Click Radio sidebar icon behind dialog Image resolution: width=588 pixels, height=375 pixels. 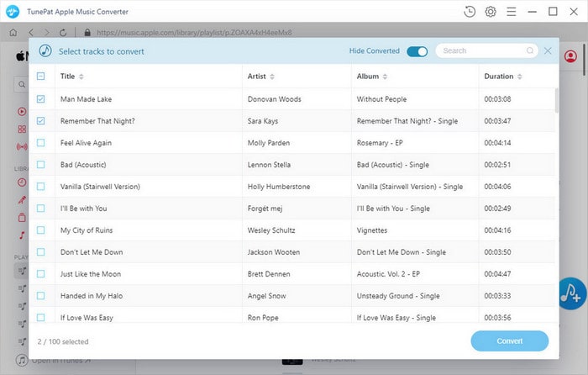[x=22, y=147]
